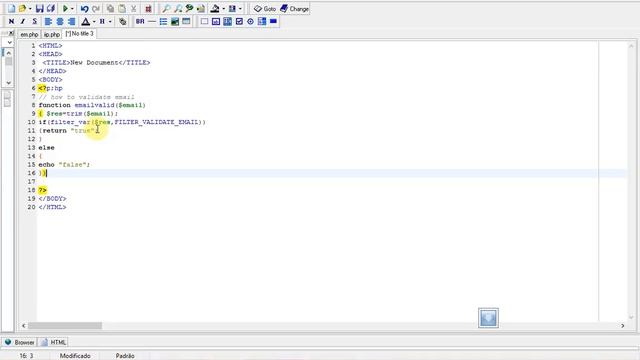The width and height of the screenshot is (640, 360).
Task: Insert an image tag
Action: pos(175,21)
